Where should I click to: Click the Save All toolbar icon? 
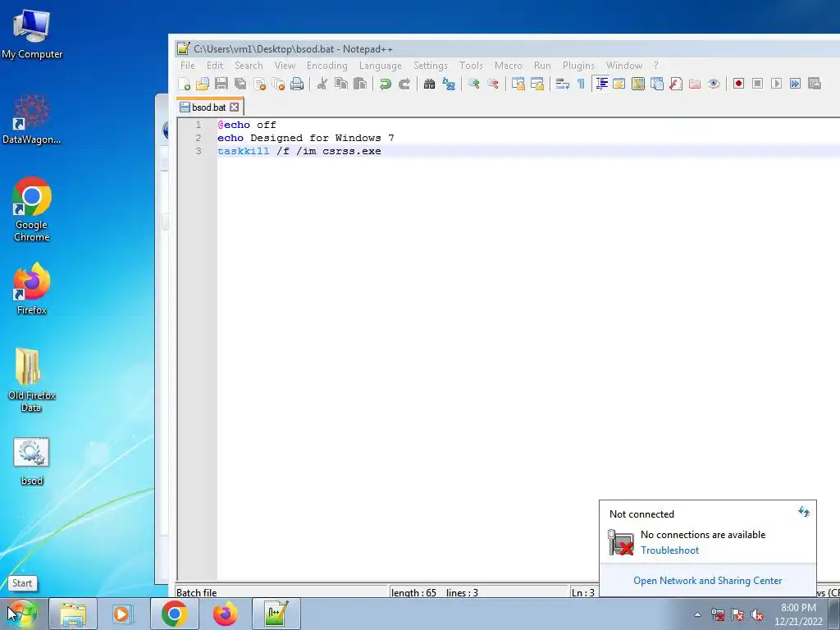[x=240, y=84]
